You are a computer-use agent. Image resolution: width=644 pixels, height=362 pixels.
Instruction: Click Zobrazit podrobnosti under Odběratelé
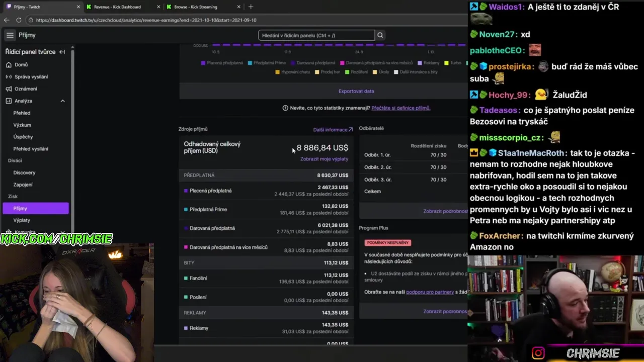pos(446,211)
